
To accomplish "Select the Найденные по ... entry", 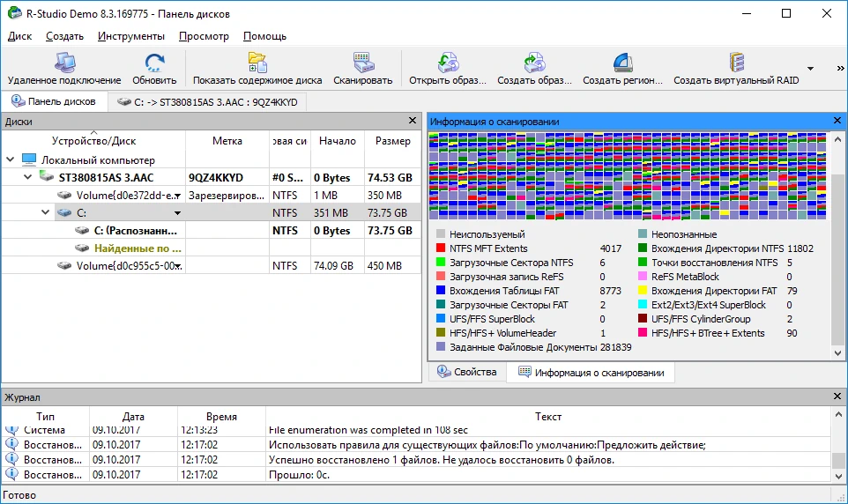I will [x=138, y=248].
